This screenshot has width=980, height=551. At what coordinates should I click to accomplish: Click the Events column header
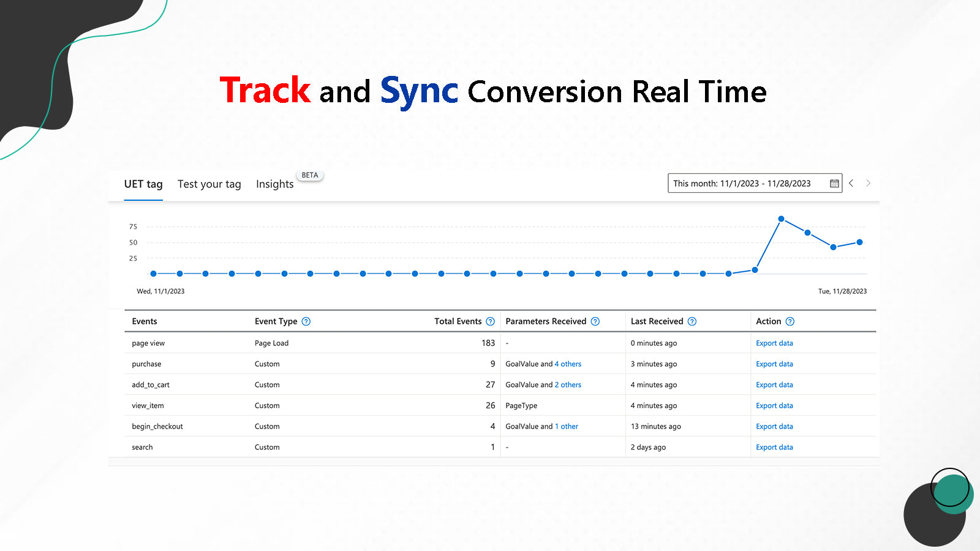(x=145, y=321)
